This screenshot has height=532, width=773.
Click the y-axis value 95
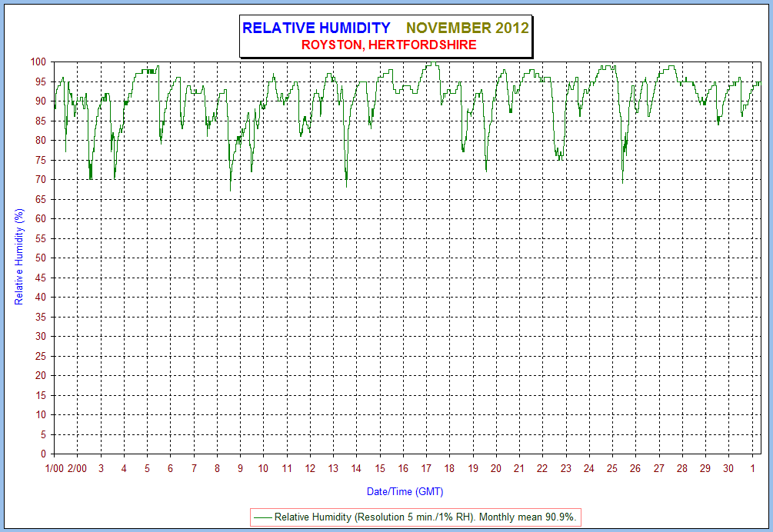click(x=41, y=81)
